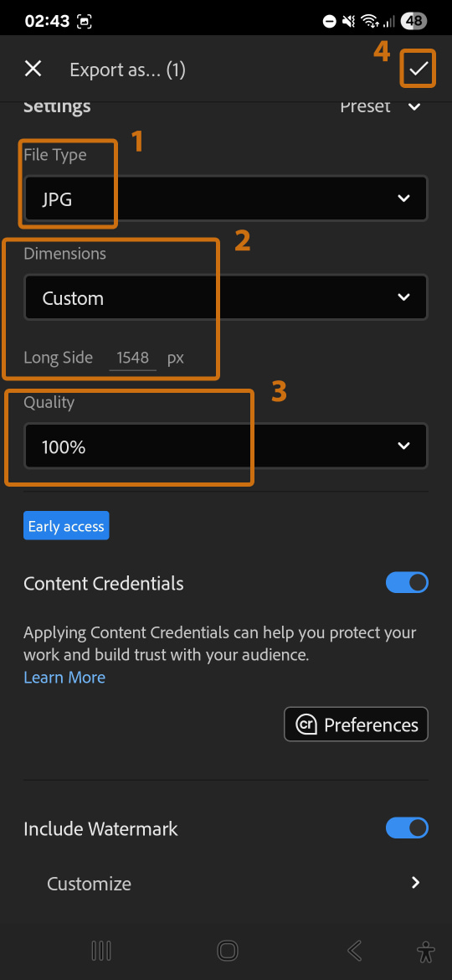Tap the battery indicator in status bar

pos(413,21)
